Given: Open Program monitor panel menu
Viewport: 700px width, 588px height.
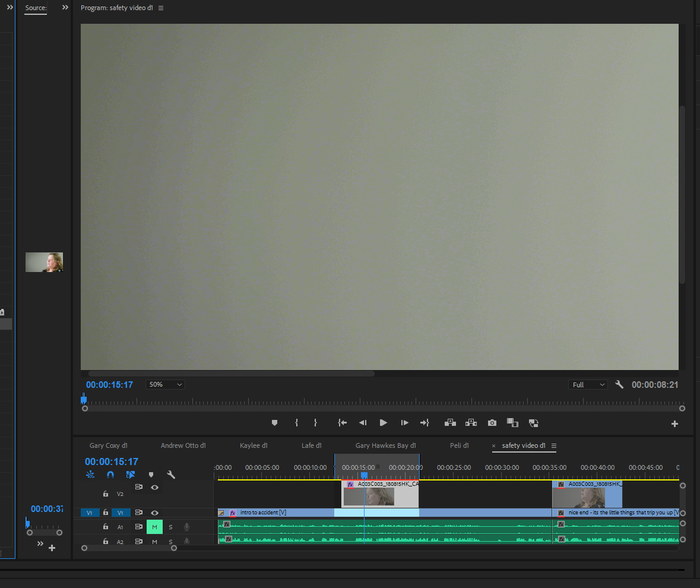Looking at the screenshot, I should click(161, 8).
